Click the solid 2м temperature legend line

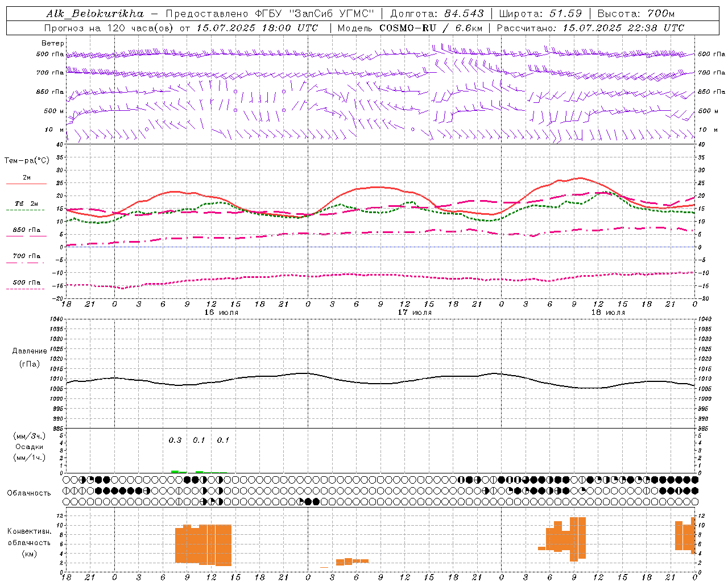click(x=26, y=184)
